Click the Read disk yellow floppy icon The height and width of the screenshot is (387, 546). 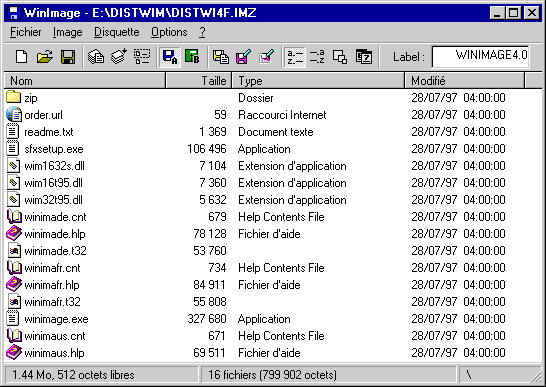(x=220, y=56)
